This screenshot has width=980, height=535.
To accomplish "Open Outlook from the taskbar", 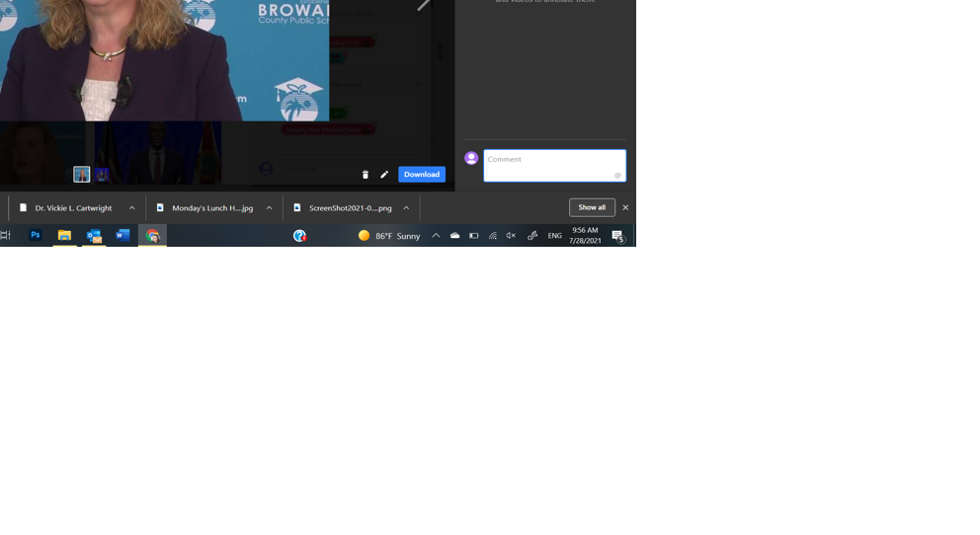I will tap(94, 236).
